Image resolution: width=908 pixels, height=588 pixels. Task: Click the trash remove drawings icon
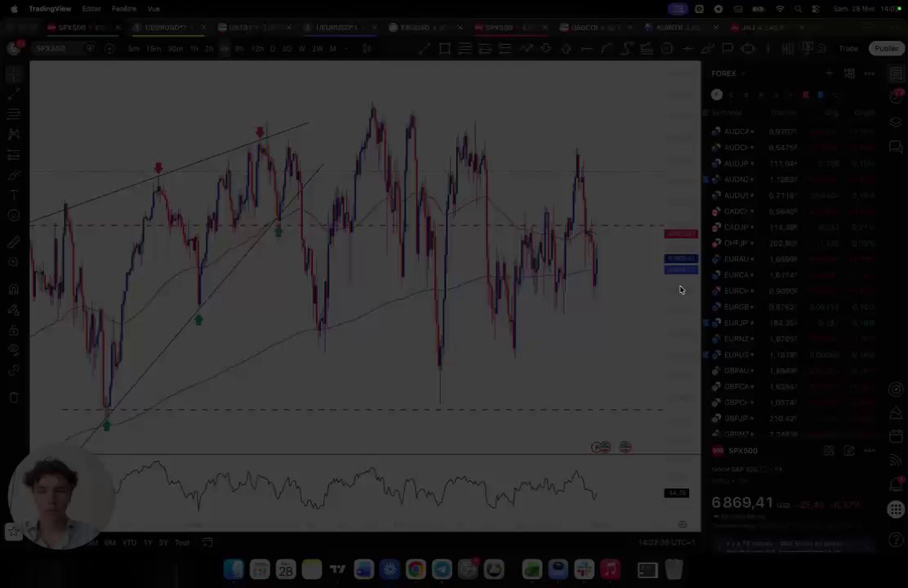click(14, 398)
